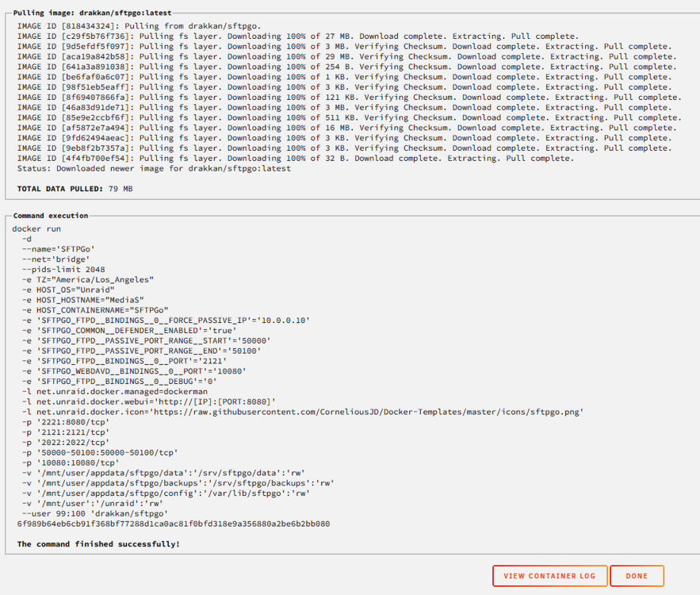Viewport: 700px width, 595px height.
Task: Click the HOST_HOSTNAME="MediaS" line
Action: [x=83, y=300]
